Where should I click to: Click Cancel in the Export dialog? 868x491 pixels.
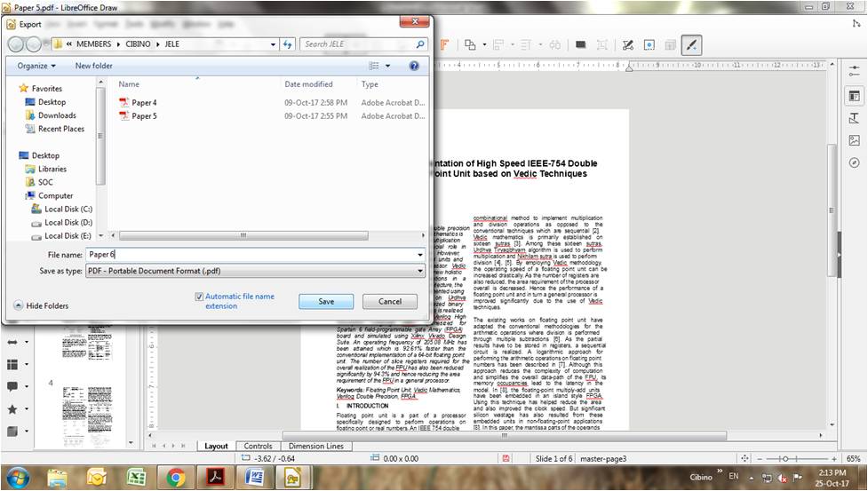(390, 301)
